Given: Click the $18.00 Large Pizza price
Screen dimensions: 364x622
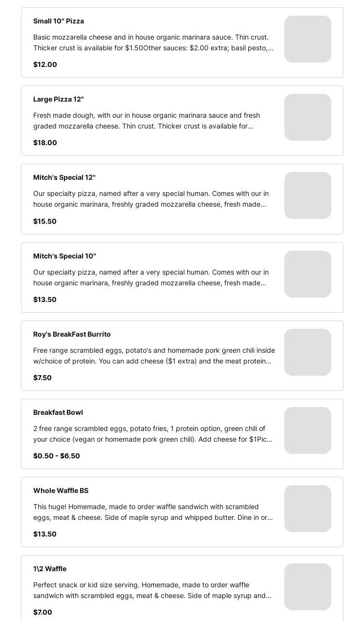Looking at the screenshot, I should click(45, 143).
